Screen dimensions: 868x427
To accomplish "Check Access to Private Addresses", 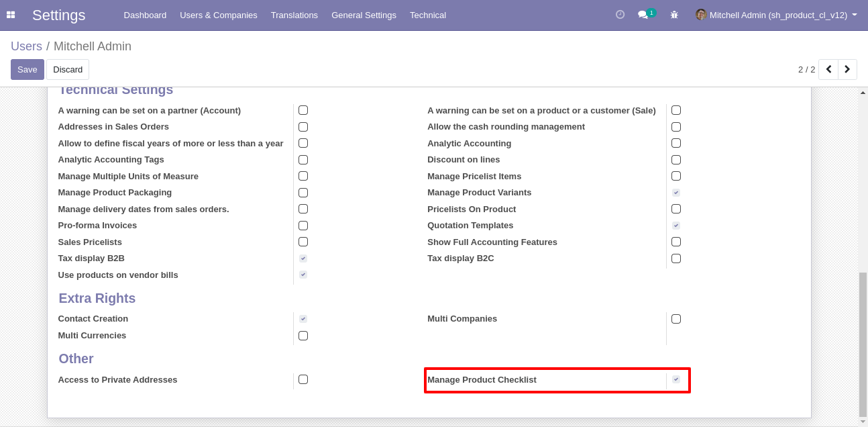I will pyautogui.click(x=303, y=379).
